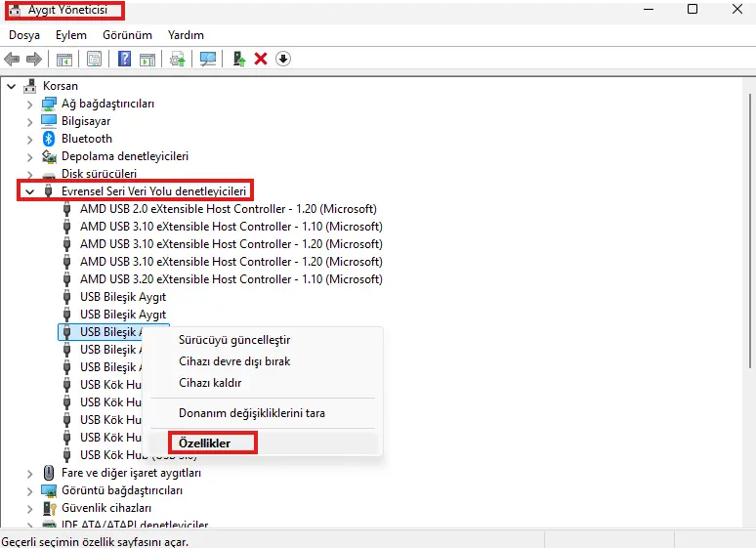
Task: Click the Forward arrow toolbar icon
Action: tap(34, 60)
